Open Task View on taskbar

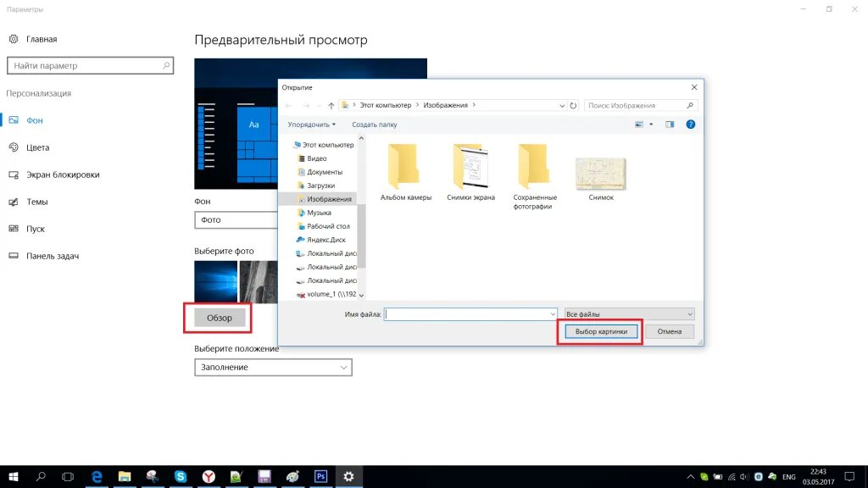(x=68, y=476)
